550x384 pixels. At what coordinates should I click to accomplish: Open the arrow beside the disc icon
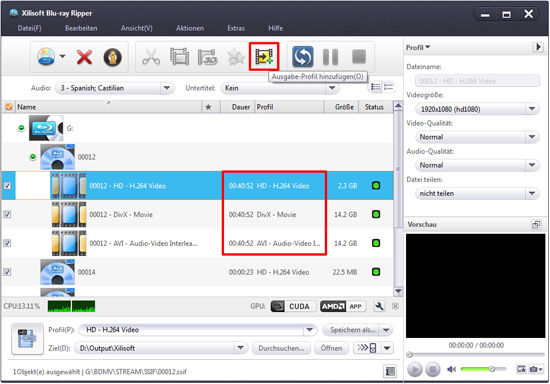(62, 56)
